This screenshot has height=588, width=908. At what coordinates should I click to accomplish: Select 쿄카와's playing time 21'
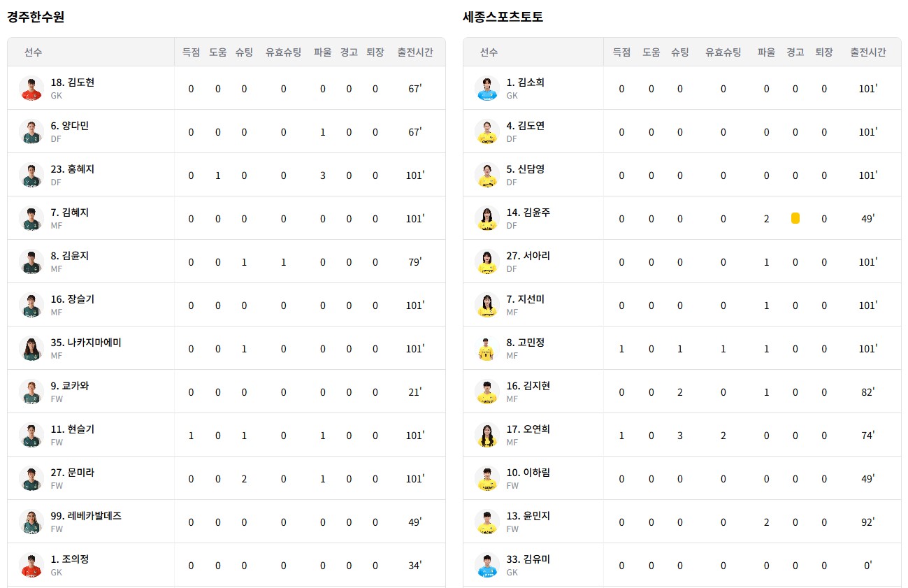click(x=415, y=392)
